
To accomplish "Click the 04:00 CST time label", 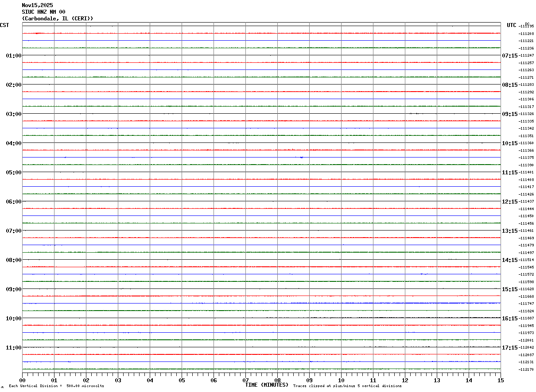I will 14,143.
